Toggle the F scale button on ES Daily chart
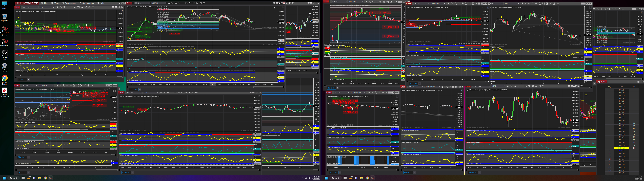The image size is (644, 181). 122,11
